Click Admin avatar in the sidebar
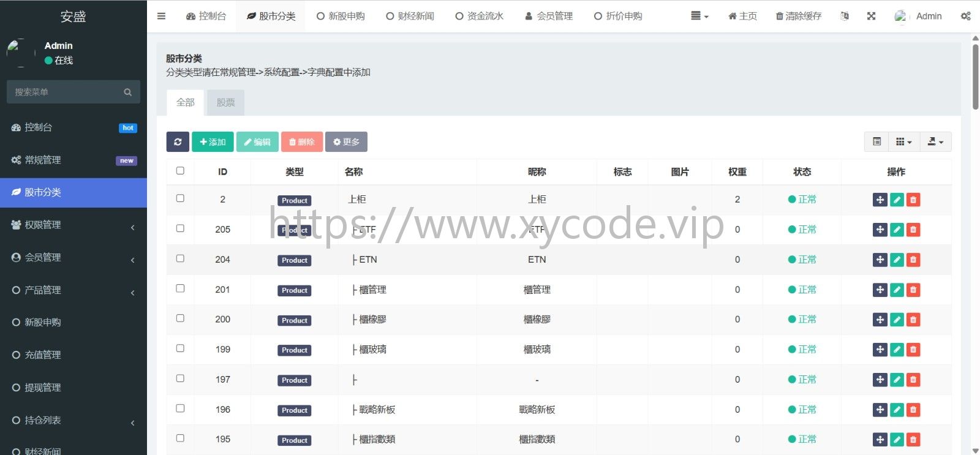 pyautogui.click(x=21, y=53)
